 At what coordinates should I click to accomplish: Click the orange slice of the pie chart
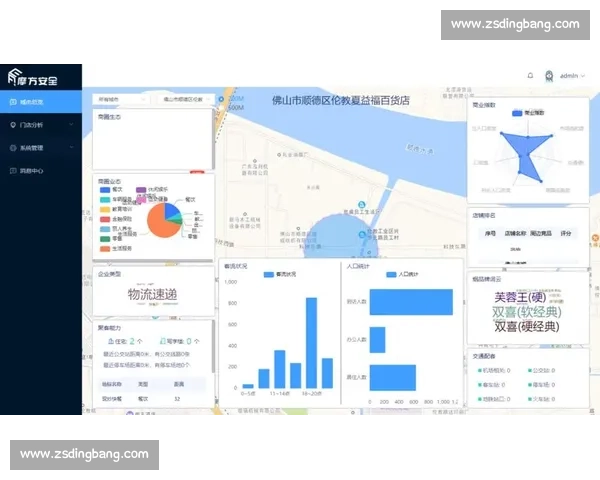[x=158, y=224]
